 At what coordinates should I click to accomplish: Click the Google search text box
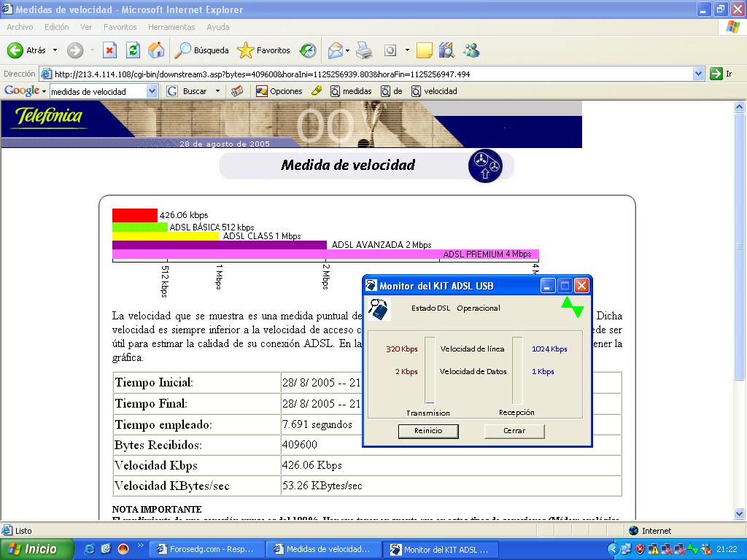pyautogui.click(x=98, y=91)
